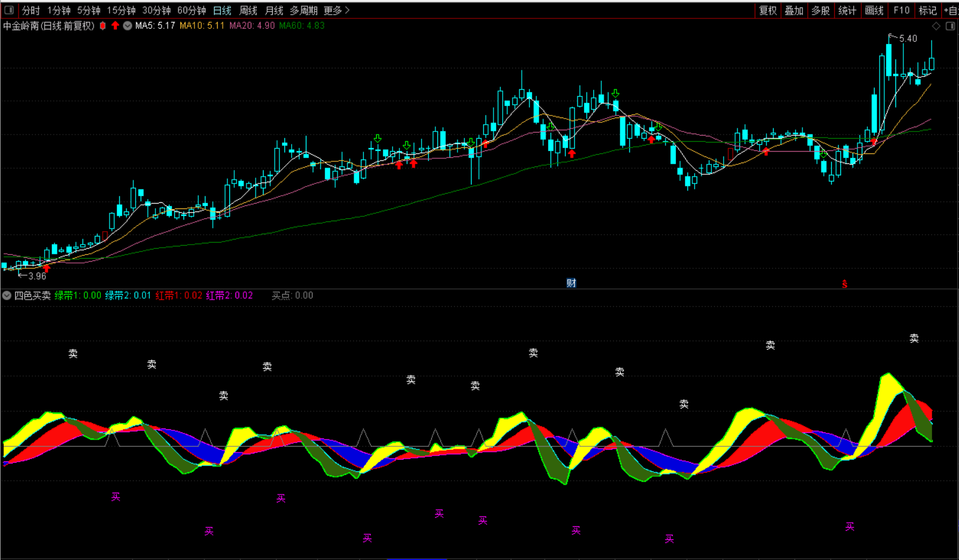Expand the 更多 periods menu
This screenshot has height=560, width=959.
pos(337,10)
